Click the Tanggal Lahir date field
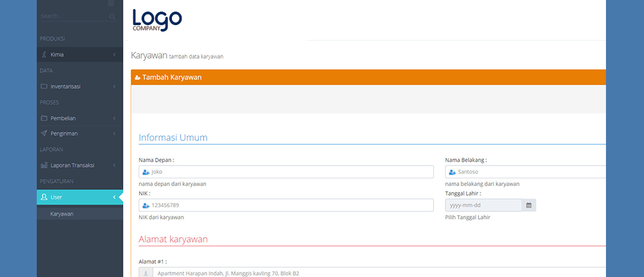Screen dimensions: 644x277 pyautogui.click(x=483, y=205)
